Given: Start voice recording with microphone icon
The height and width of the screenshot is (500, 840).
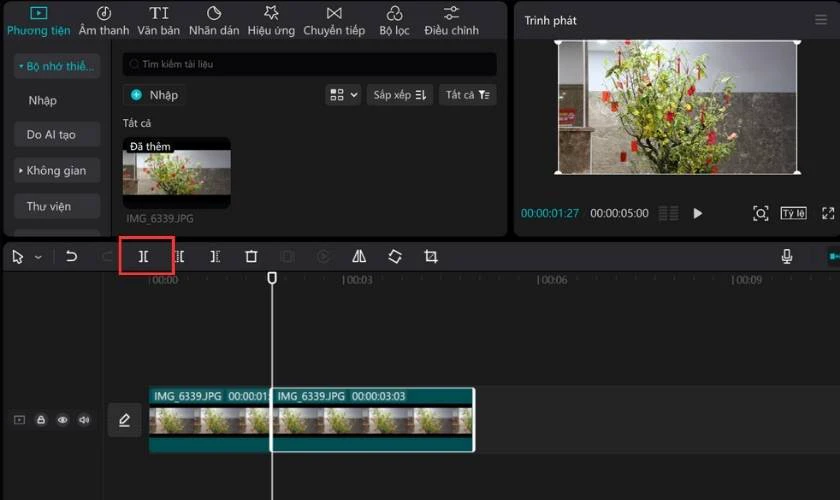Looking at the screenshot, I should 786,257.
